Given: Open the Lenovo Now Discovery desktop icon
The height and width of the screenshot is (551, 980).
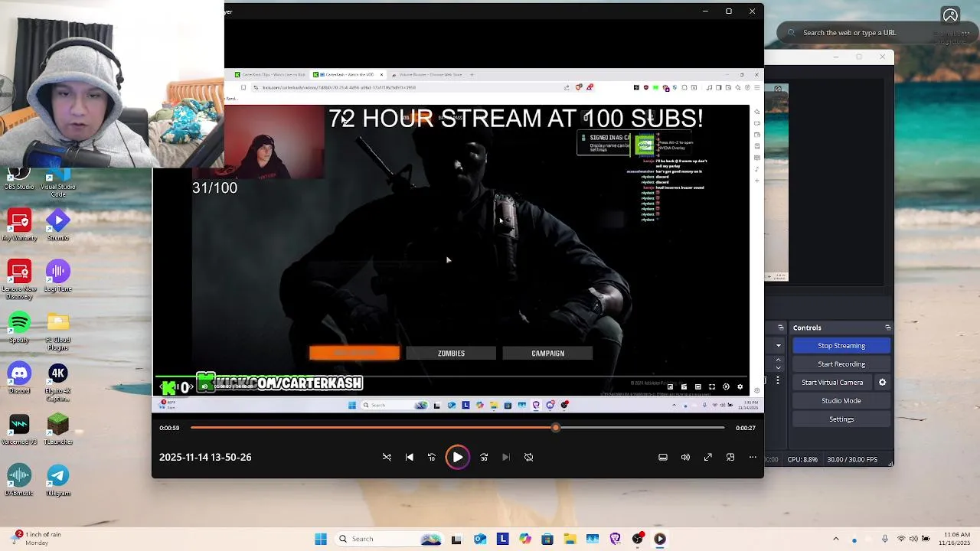Looking at the screenshot, I should coord(19,280).
